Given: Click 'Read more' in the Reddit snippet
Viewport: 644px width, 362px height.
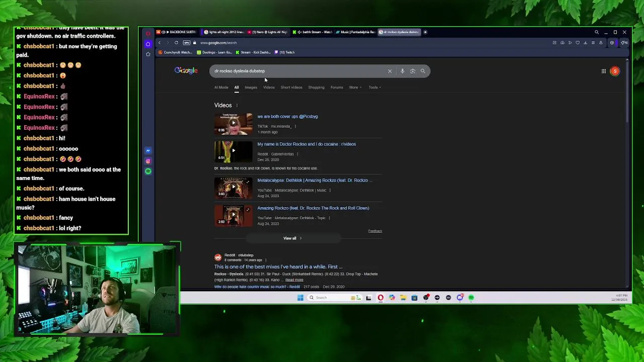Looking at the screenshot, I should [x=294, y=280].
